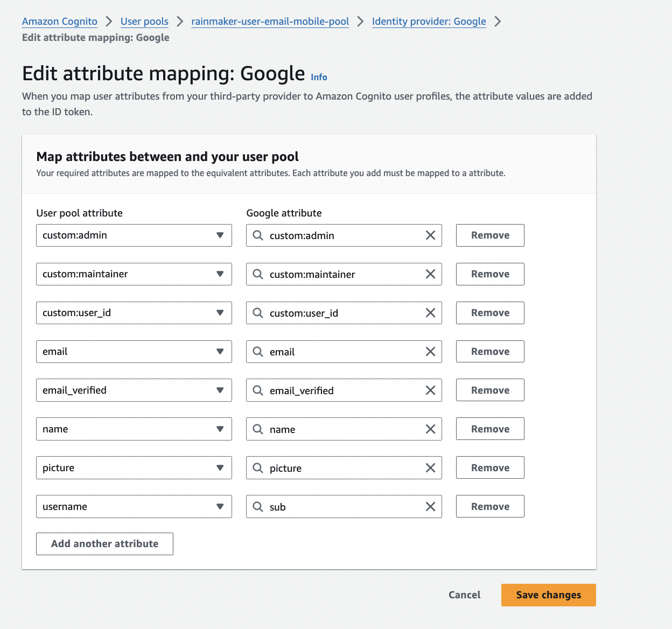672x629 pixels.
Task: Open the custom:maintainer user pool attribute dropdown
Action: point(134,274)
